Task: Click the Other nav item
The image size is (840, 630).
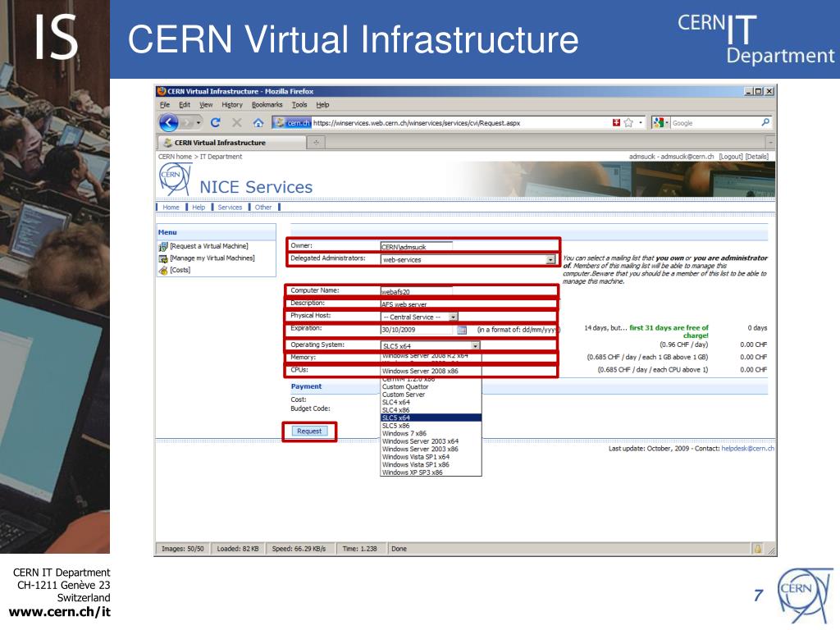Action: 263,208
